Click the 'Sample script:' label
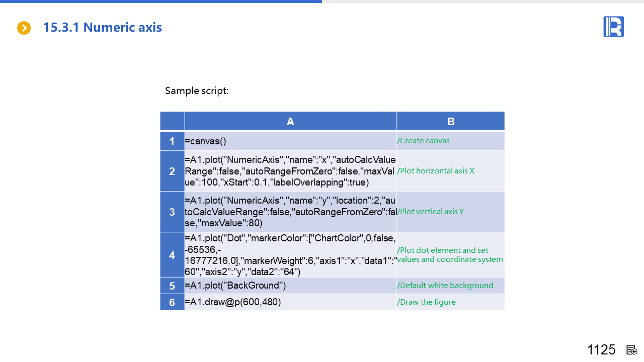 197,91
